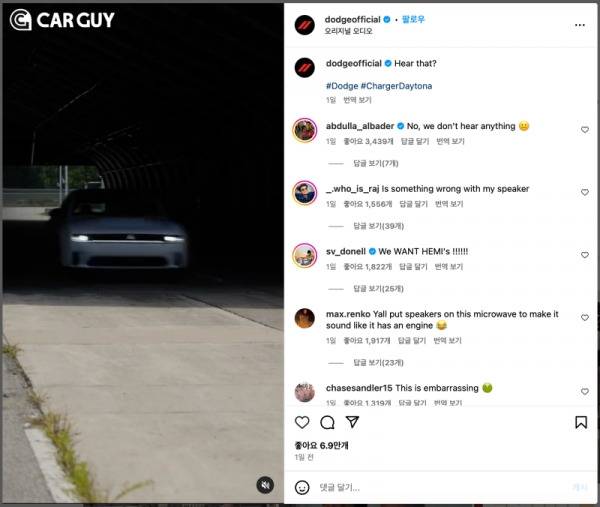
Task: Open comments via speech bubble icon
Action: (327, 422)
